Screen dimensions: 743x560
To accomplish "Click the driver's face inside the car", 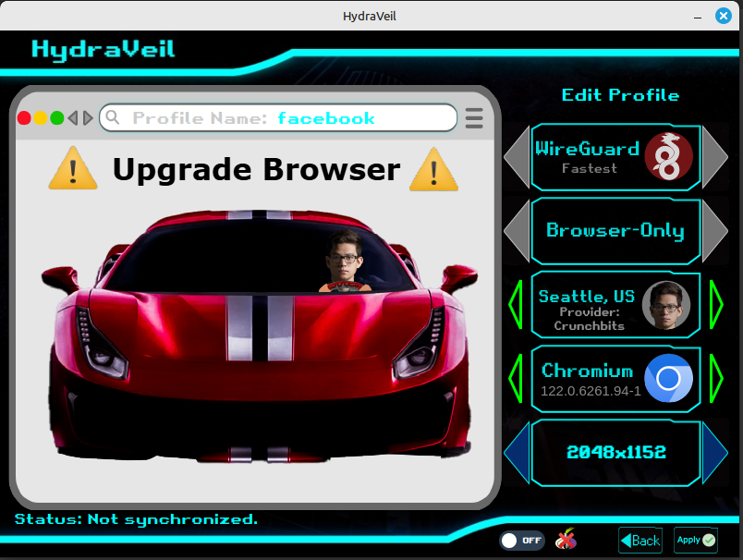I will point(345,258).
